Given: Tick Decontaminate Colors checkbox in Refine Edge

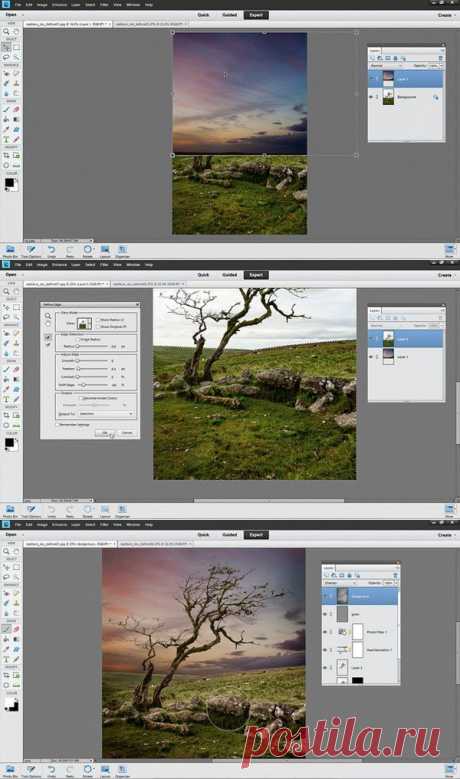Looking at the screenshot, I should pos(80,398).
